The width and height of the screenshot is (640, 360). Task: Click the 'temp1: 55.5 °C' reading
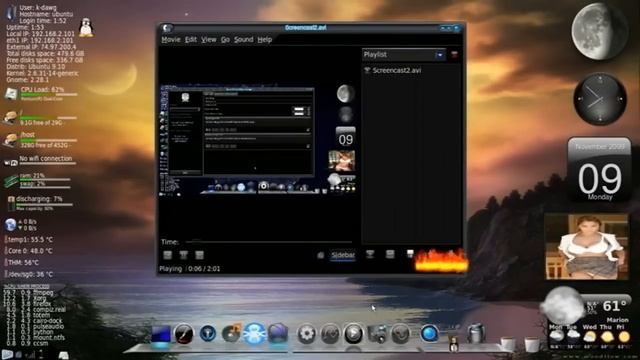point(31,239)
